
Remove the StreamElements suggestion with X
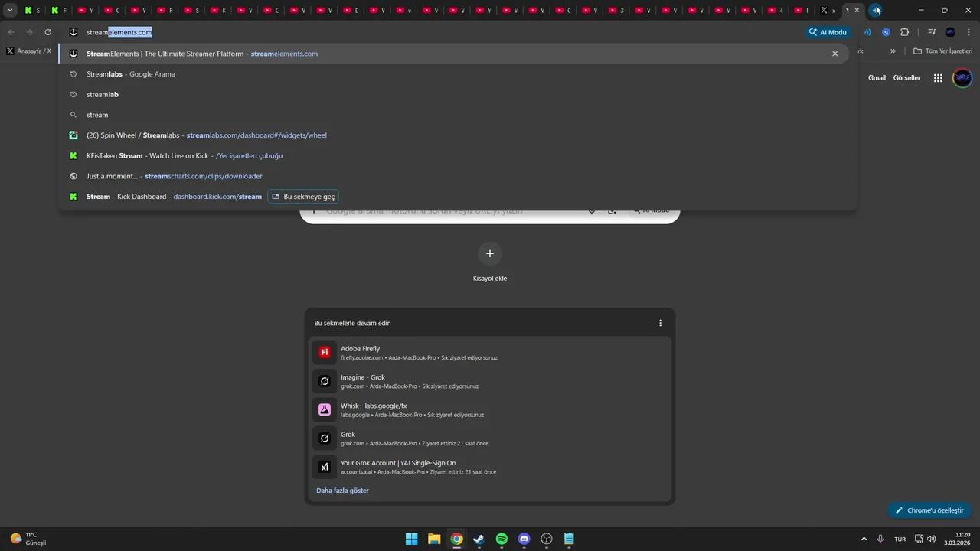(x=835, y=54)
